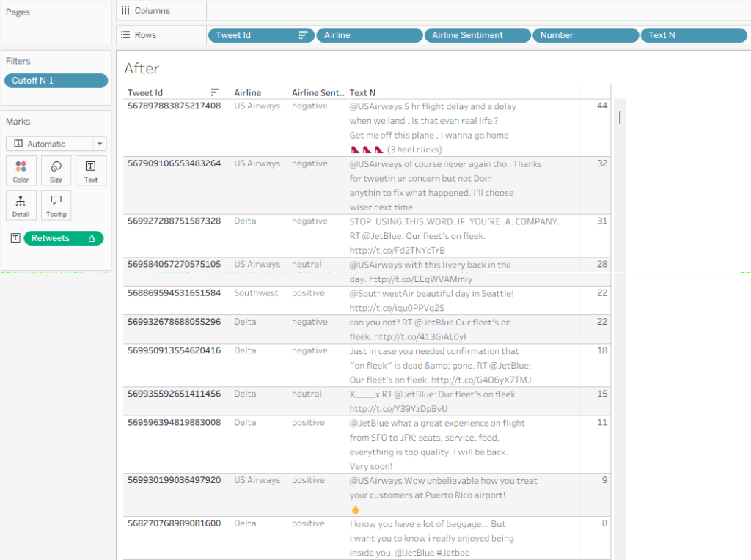Open the Tooltip marks card

coord(56,205)
